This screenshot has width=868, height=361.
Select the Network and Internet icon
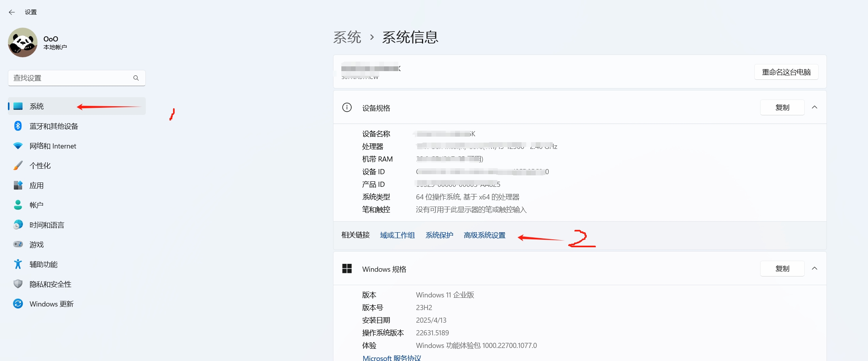coord(18,146)
